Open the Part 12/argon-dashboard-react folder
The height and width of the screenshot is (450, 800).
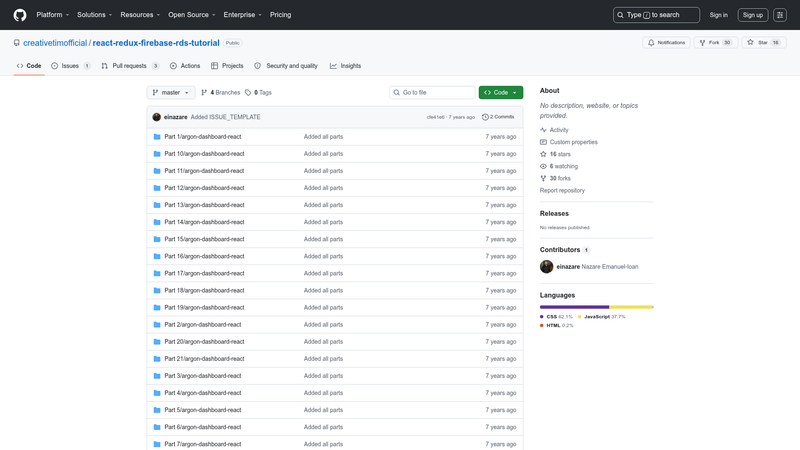[x=204, y=188]
